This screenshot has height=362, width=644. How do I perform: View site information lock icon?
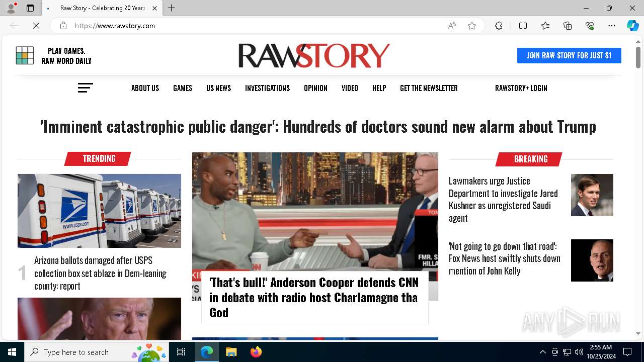(63, 26)
